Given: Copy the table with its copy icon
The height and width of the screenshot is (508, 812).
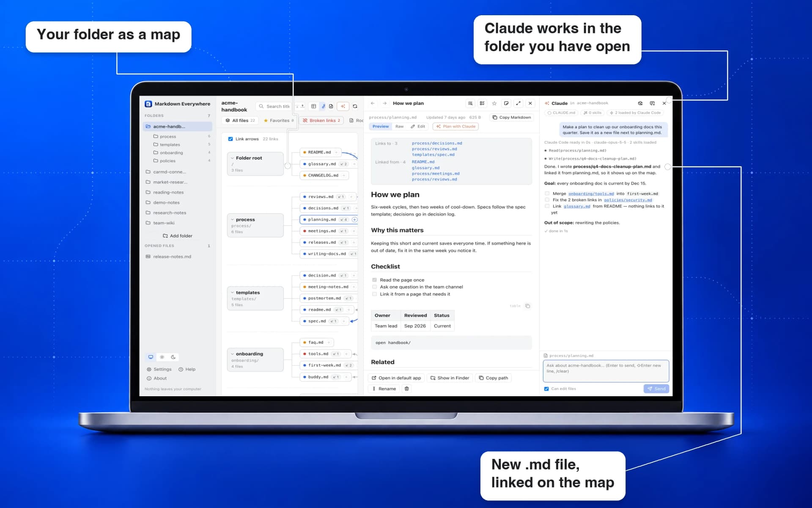Looking at the screenshot, I should (x=527, y=306).
